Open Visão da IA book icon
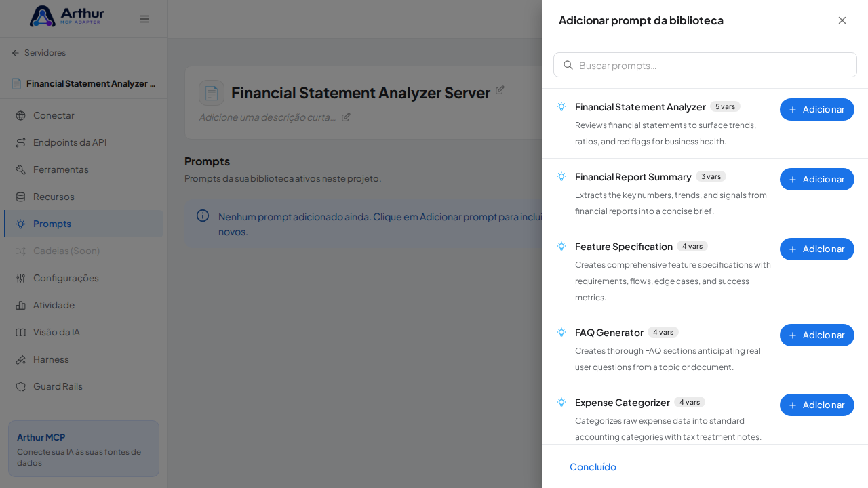The image size is (868, 488). 20,332
